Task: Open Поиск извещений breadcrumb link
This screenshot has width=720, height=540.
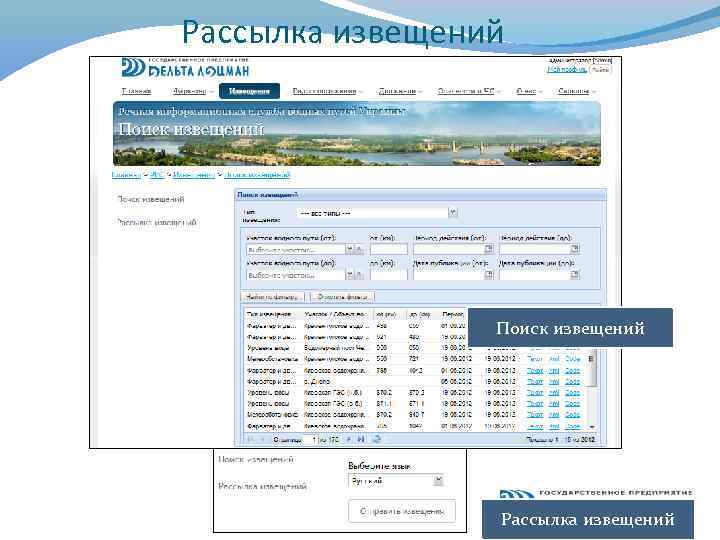Action: 257,174
